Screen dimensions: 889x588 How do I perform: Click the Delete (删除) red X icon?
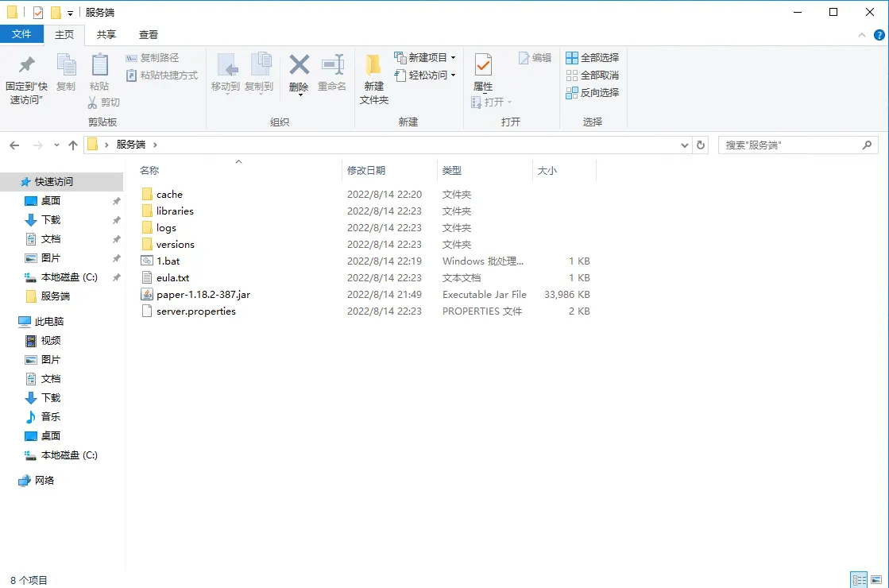(299, 65)
